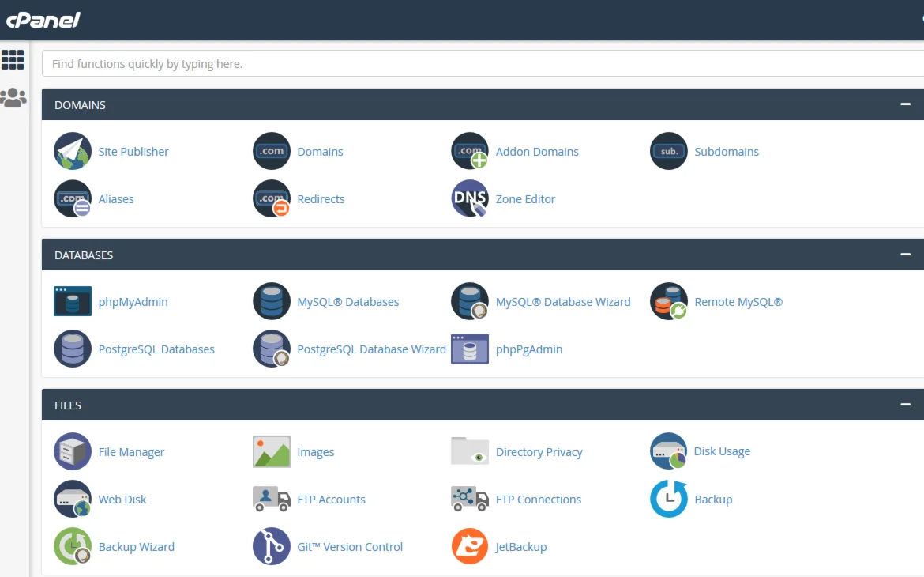This screenshot has height=577, width=924.
Task: Open the apps grid in the sidebar
Action: coord(13,60)
